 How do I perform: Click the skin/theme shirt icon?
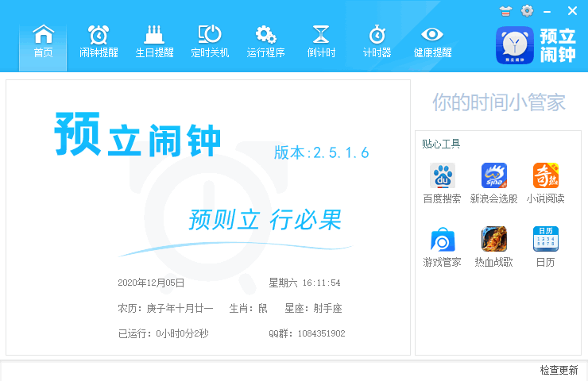point(505,11)
